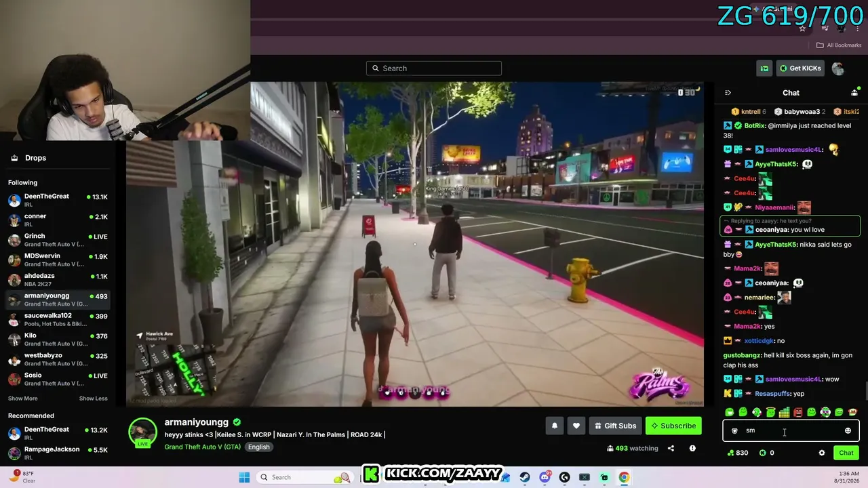The height and width of the screenshot is (488, 868).
Task: Open the chat gift leaderboard icon
Action: click(x=854, y=93)
